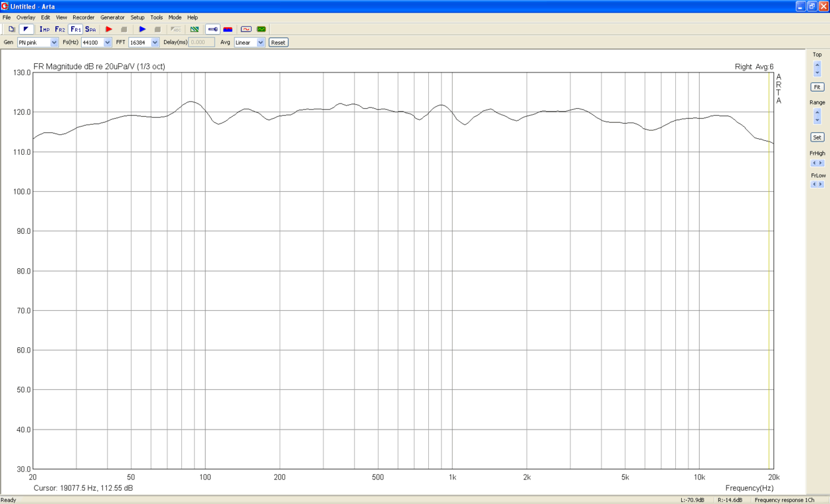
Task: Open the Recorder menu
Action: (84, 18)
